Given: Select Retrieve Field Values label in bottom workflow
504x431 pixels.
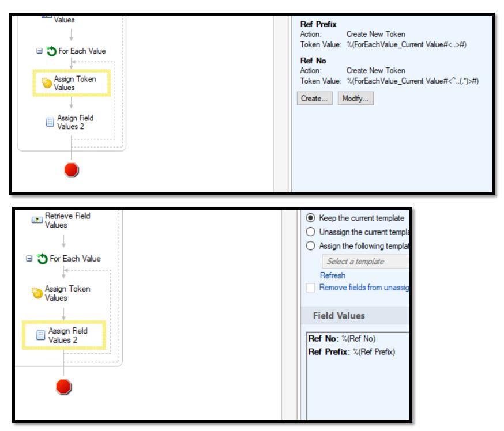Looking at the screenshot, I should [67, 220].
